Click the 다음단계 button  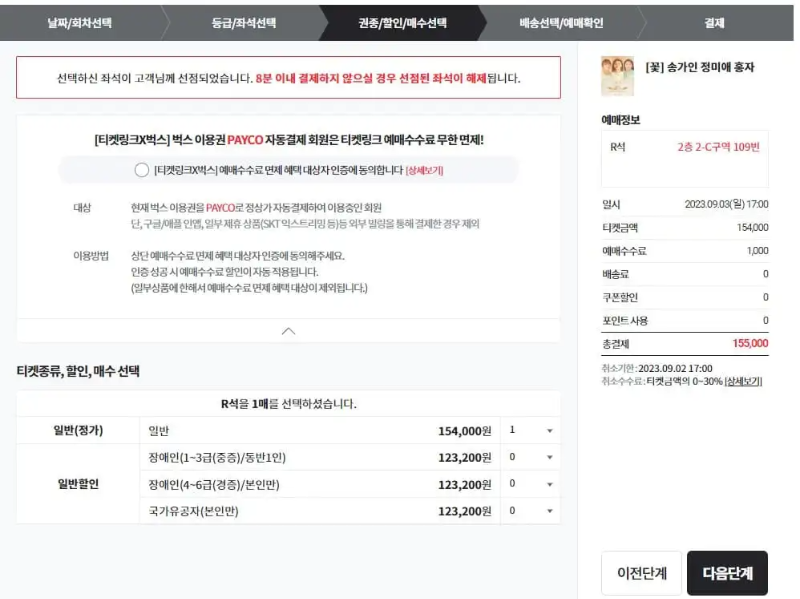(x=729, y=573)
